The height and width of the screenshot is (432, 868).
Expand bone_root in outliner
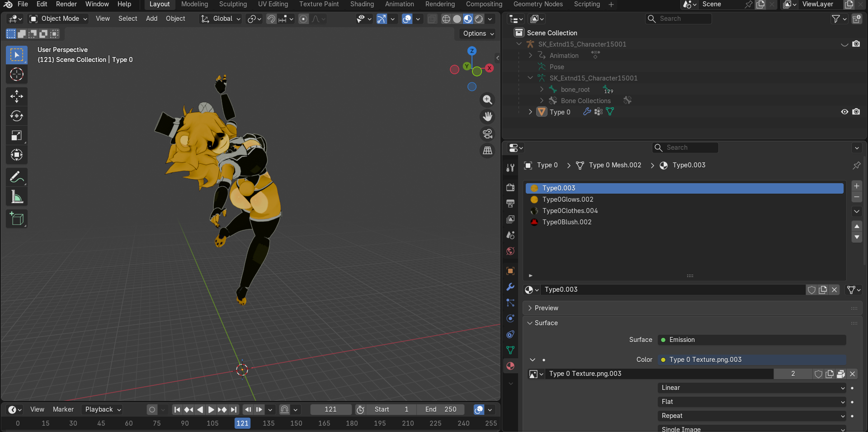pos(542,89)
